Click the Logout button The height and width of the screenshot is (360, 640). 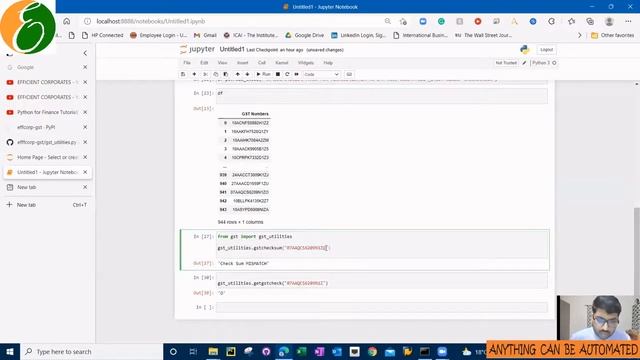546,50
